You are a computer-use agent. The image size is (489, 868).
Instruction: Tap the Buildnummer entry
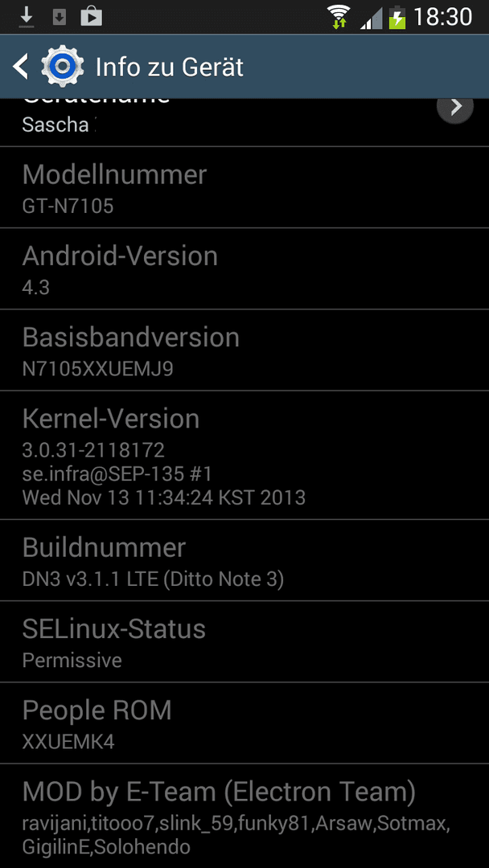pyautogui.click(x=244, y=561)
